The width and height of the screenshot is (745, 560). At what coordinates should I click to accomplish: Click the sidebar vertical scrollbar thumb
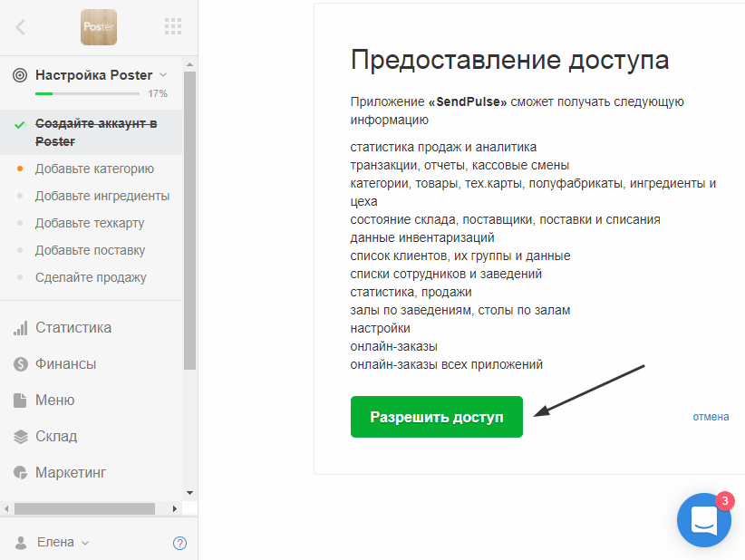tap(190, 220)
